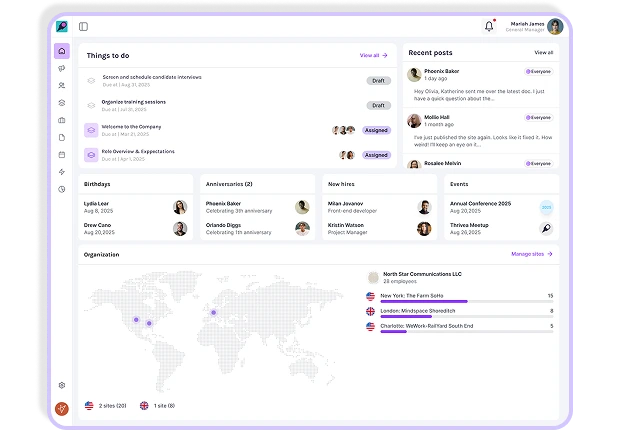The width and height of the screenshot is (620, 436).
Task: Open the Home icon in the sidebar
Action: pyautogui.click(x=62, y=51)
